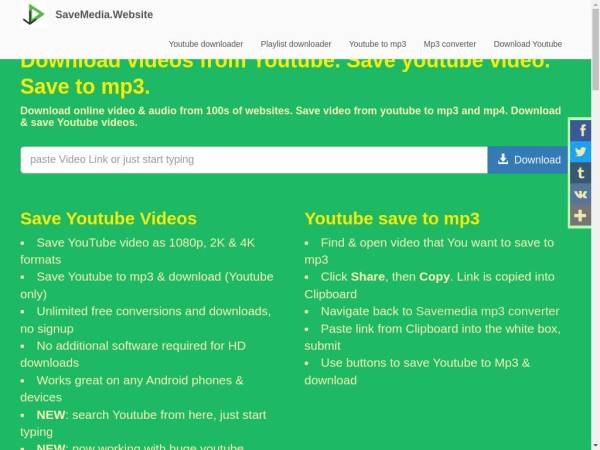
Task: Click 'Works great on any Android phones' bullet
Action: pos(132,388)
